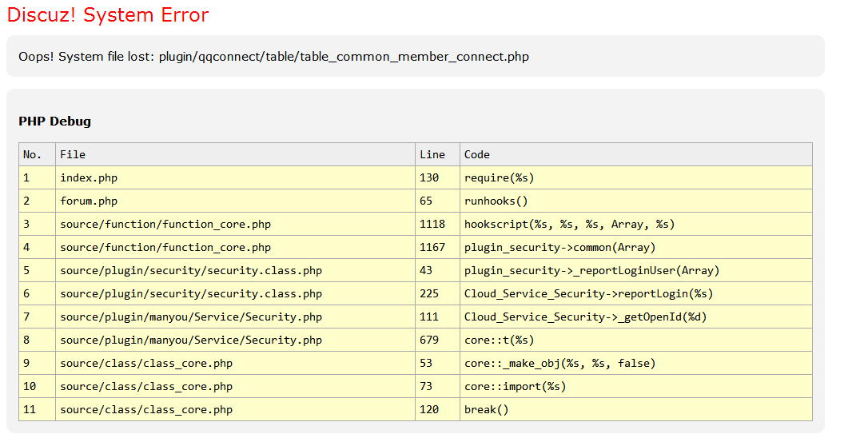Click row number 1 cell
This screenshot has width=868, height=442.
pos(37,177)
